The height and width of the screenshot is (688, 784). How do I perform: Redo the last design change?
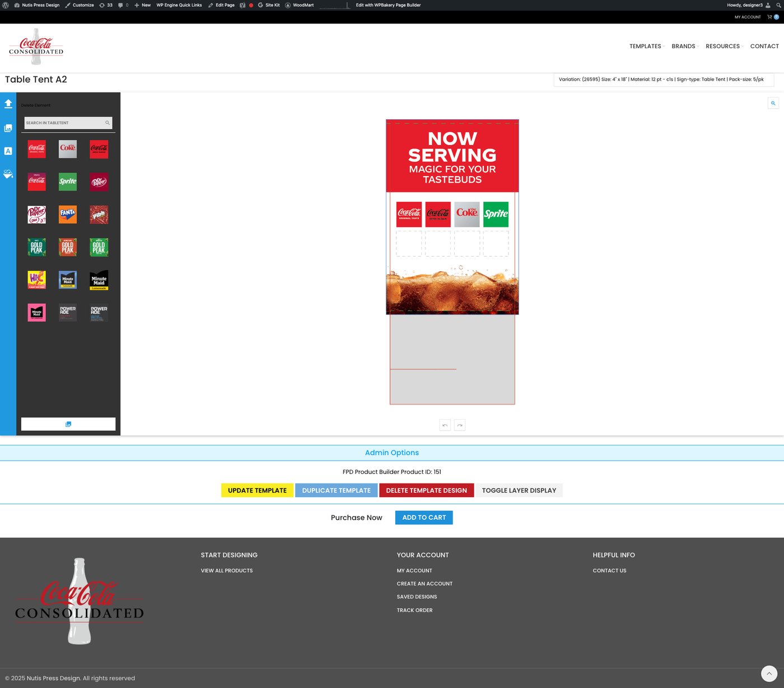point(460,425)
